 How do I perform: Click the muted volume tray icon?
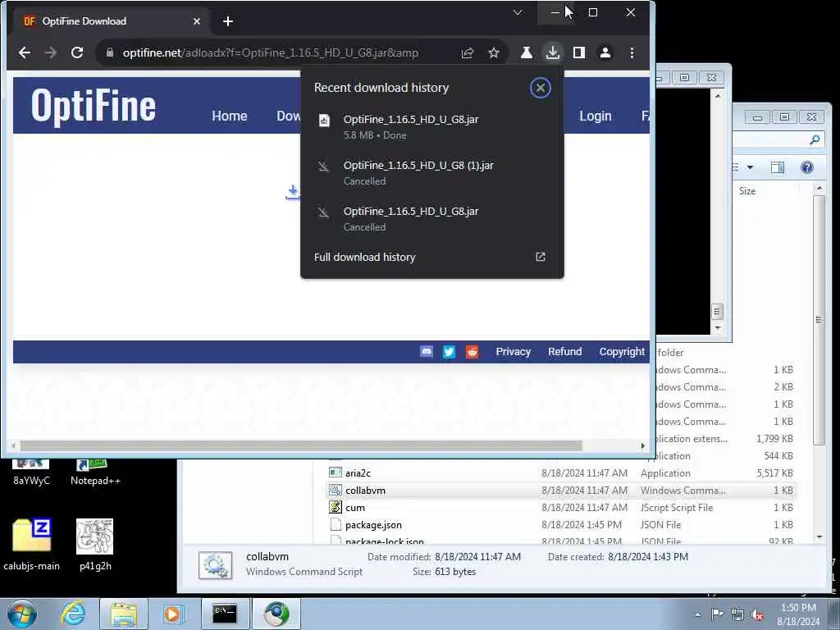(757, 614)
